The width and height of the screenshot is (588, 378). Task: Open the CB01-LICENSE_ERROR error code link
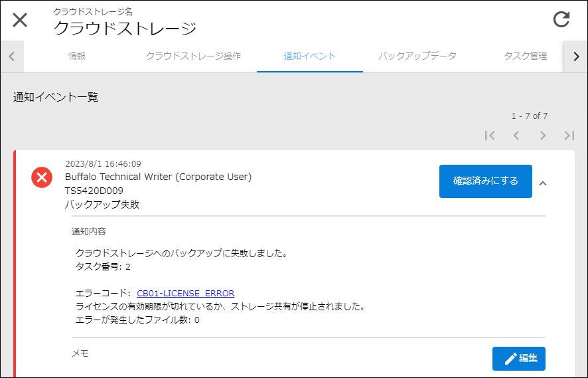click(186, 293)
